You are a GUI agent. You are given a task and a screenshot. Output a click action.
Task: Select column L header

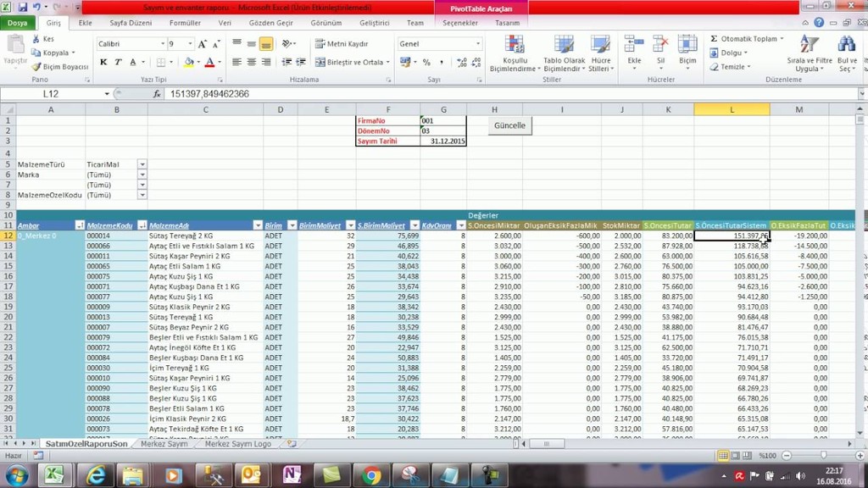[732, 109]
